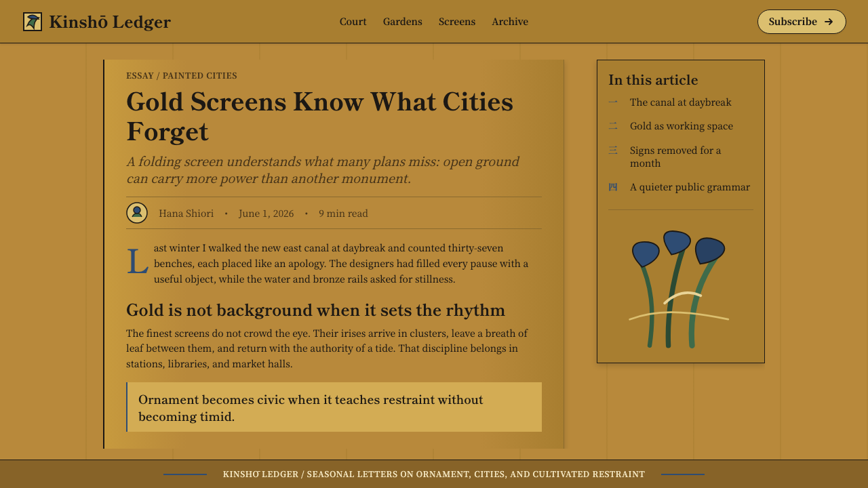
Task: Click numeral icon beside The canal at daybreak
Action: (613, 102)
